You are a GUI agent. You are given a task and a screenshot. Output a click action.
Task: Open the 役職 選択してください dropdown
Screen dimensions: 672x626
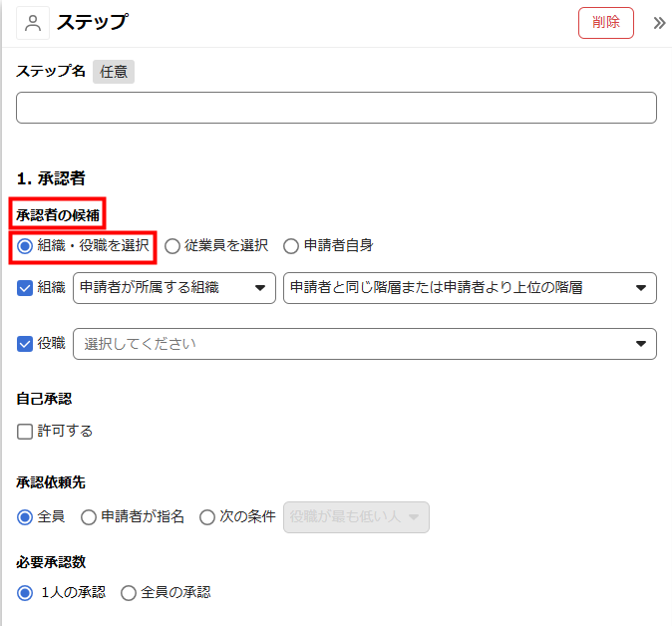364,344
